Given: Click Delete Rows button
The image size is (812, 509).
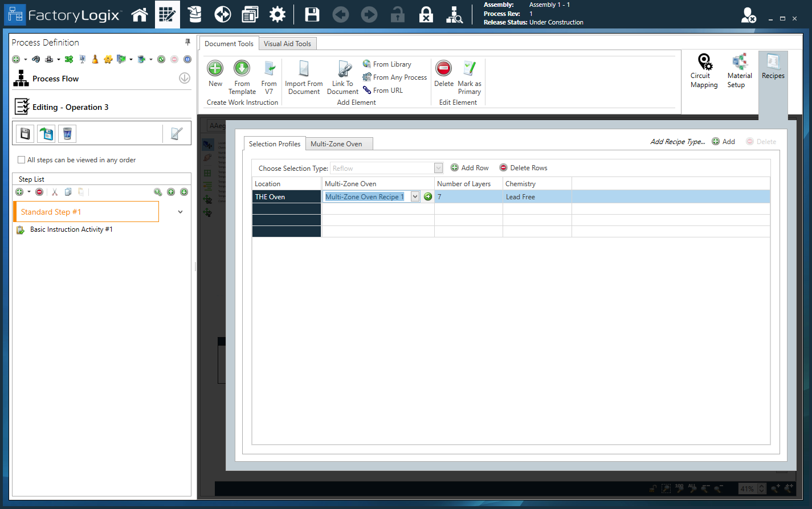Looking at the screenshot, I should click(x=523, y=168).
